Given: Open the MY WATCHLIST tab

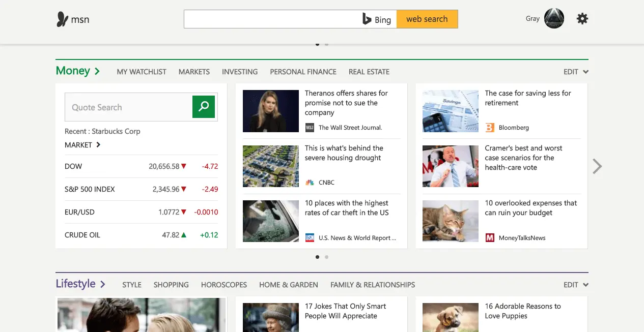Looking at the screenshot, I should click(142, 72).
